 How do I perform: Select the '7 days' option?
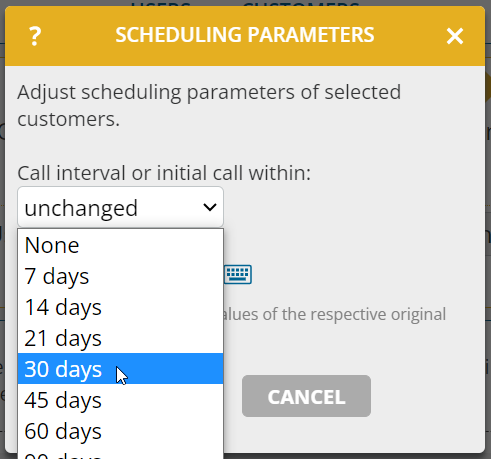click(x=120, y=276)
